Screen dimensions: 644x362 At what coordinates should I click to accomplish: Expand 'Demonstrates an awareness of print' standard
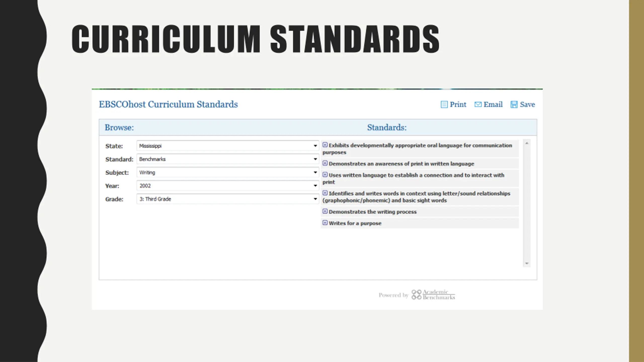point(325,163)
